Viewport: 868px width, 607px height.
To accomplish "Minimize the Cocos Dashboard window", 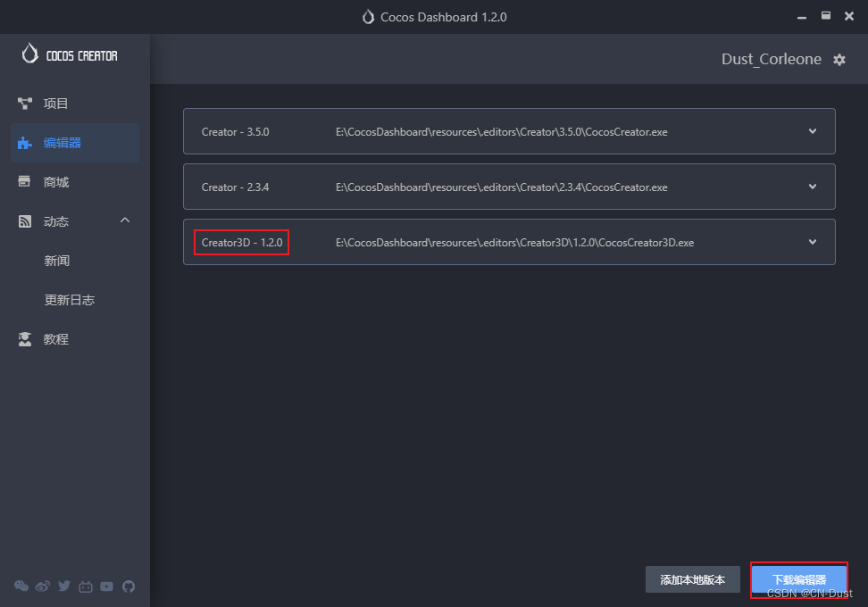I will [802, 17].
